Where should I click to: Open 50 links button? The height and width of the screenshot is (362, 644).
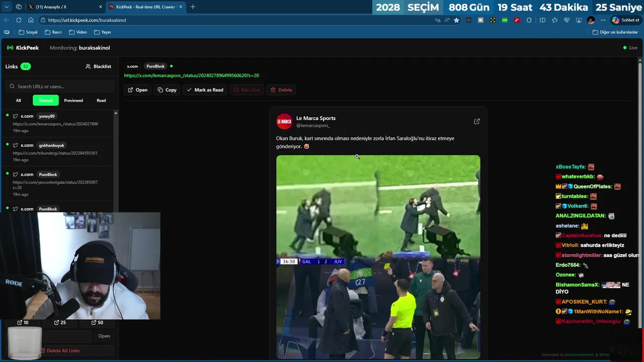point(97,322)
